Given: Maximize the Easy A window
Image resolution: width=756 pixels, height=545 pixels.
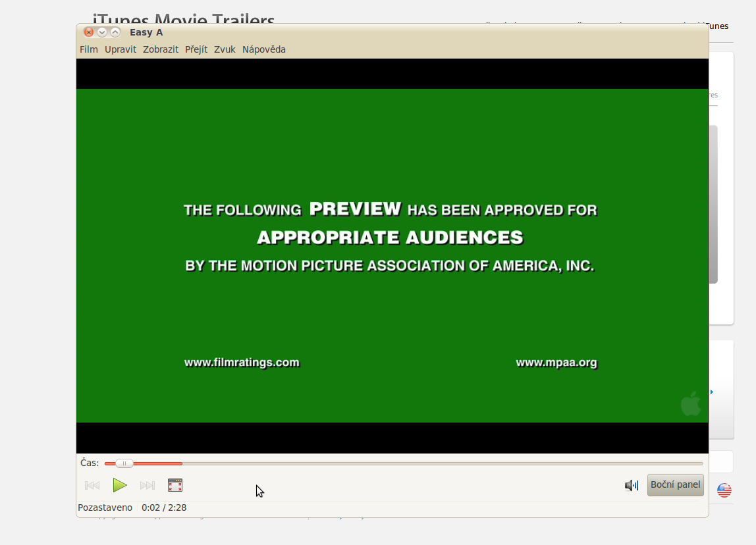Looking at the screenshot, I should pos(115,32).
